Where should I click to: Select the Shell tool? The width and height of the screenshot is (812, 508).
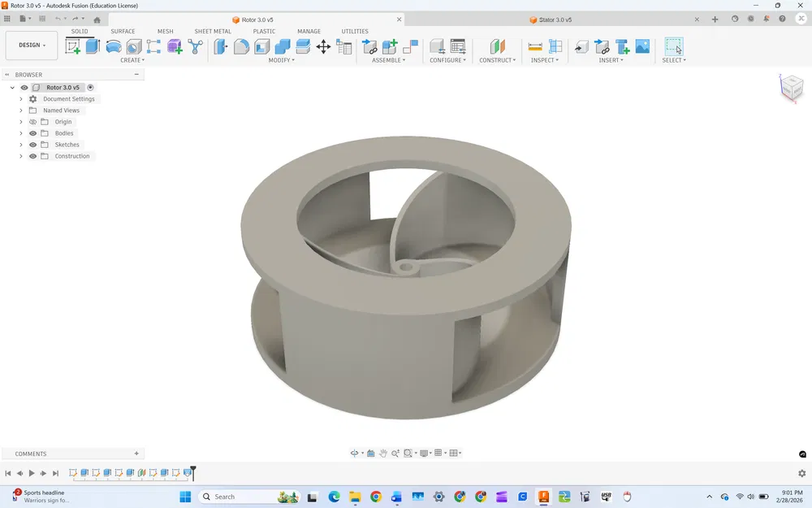(x=262, y=46)
